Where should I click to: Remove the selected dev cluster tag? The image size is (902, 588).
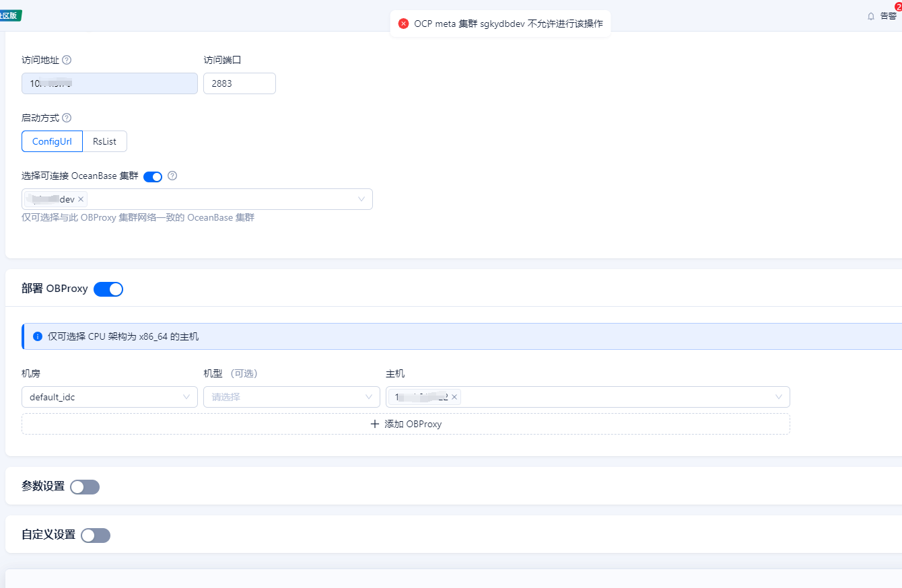(x=81, y=199)
